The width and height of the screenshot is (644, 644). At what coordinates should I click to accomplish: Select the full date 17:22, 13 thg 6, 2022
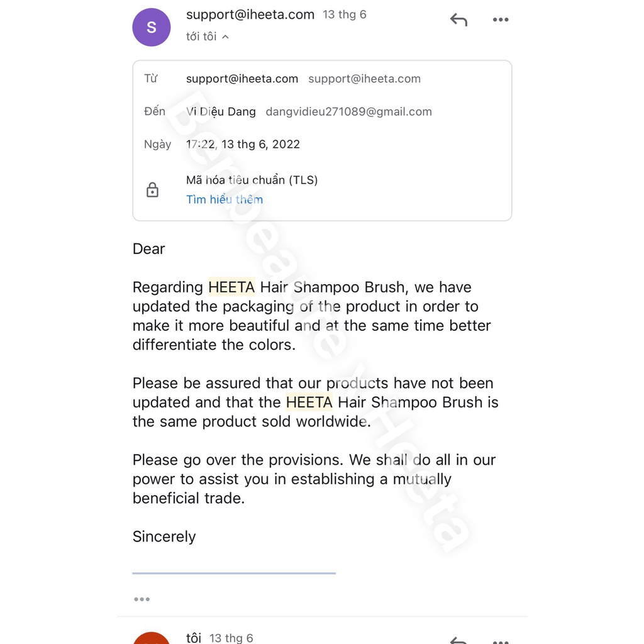[243, 144]
